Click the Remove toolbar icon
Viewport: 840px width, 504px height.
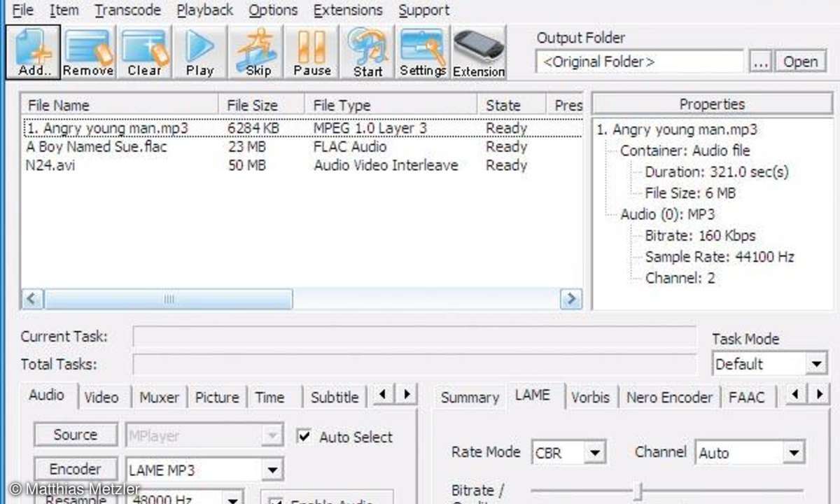coord(88,52)
